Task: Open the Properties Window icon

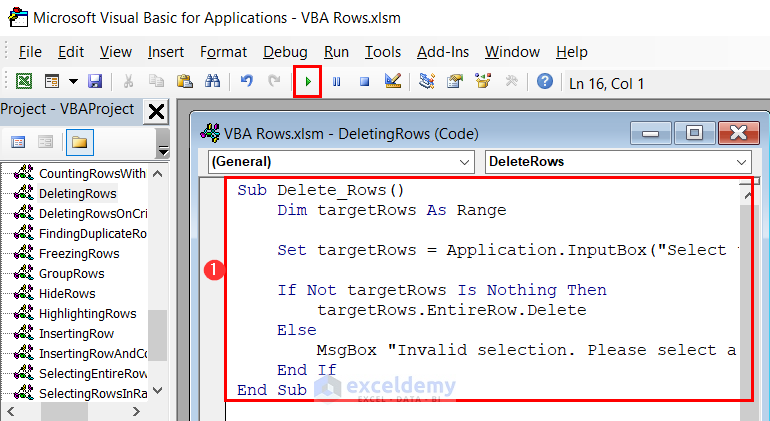Action: pos(455,81)
